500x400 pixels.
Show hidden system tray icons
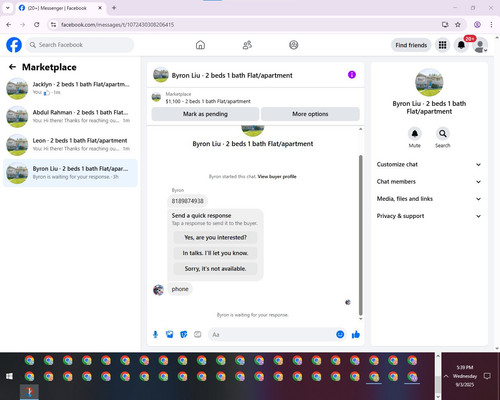tap(446, 376)
